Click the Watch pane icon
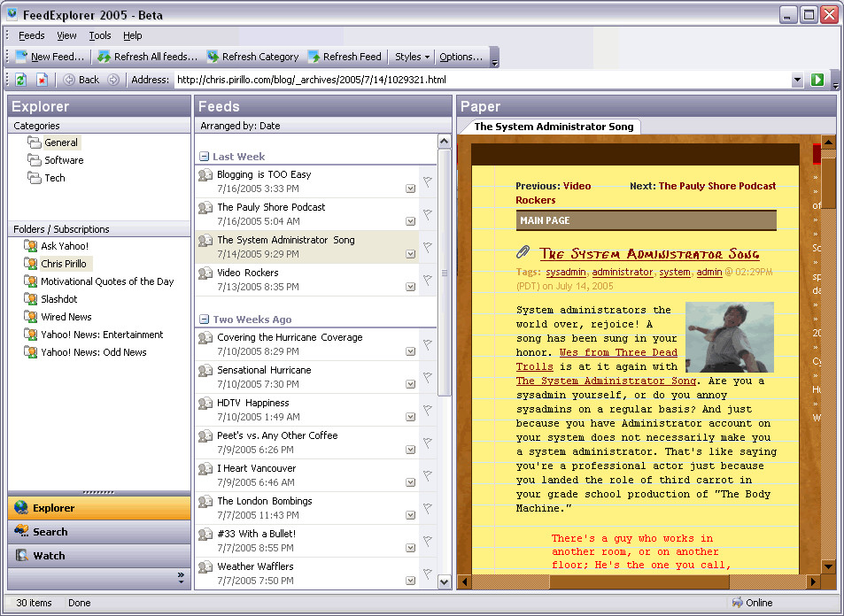Image resolution: width=844 pixels, height=616 pixels. (x=21, y=555)
